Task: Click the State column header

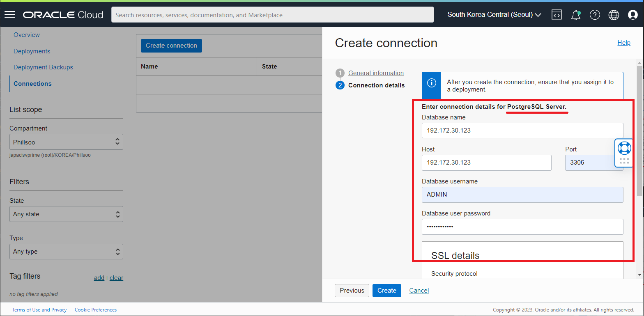Action: tap(269, 66)
